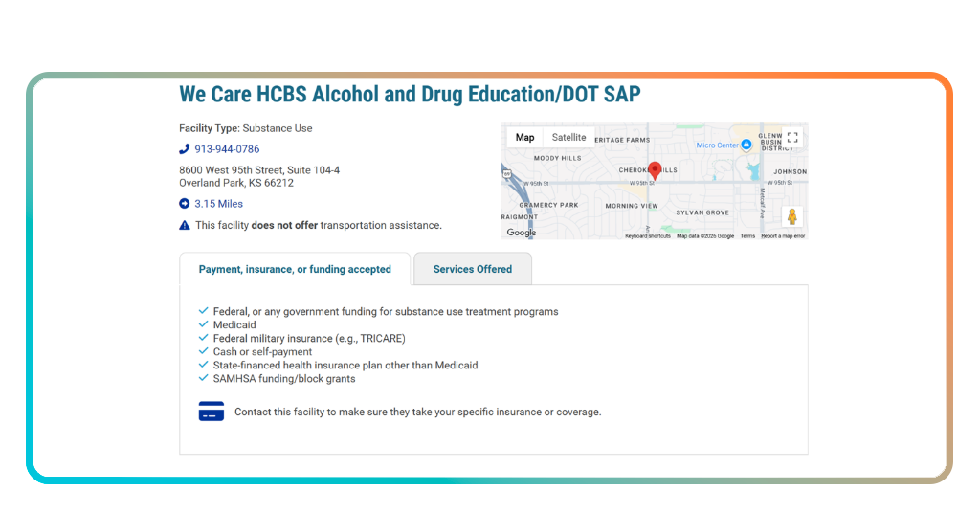Click the transportation warning triangle icon
This screenshot has height=513, width=980.
(x=185, y=225)
